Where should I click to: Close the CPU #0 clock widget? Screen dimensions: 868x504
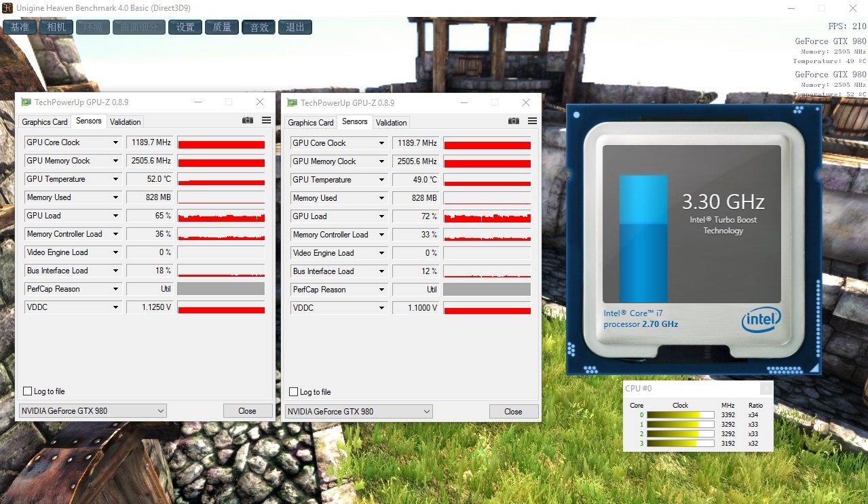pos(766,388)
